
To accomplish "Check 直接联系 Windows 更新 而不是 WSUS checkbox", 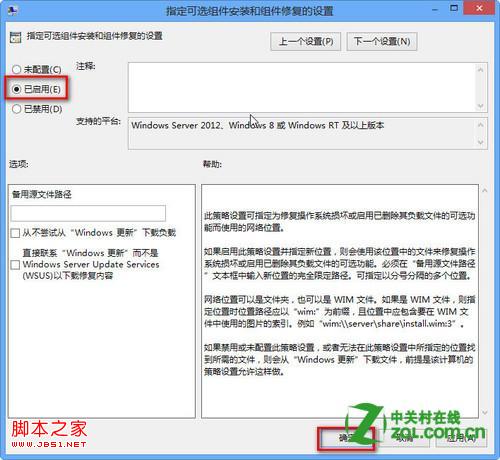I will pyautogui.click(x=15, y=265).
